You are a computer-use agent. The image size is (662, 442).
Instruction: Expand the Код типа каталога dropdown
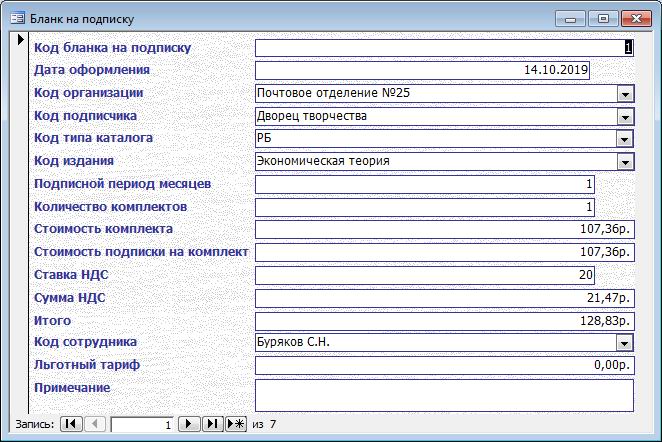pyautogui.click(x=625, y=139)
